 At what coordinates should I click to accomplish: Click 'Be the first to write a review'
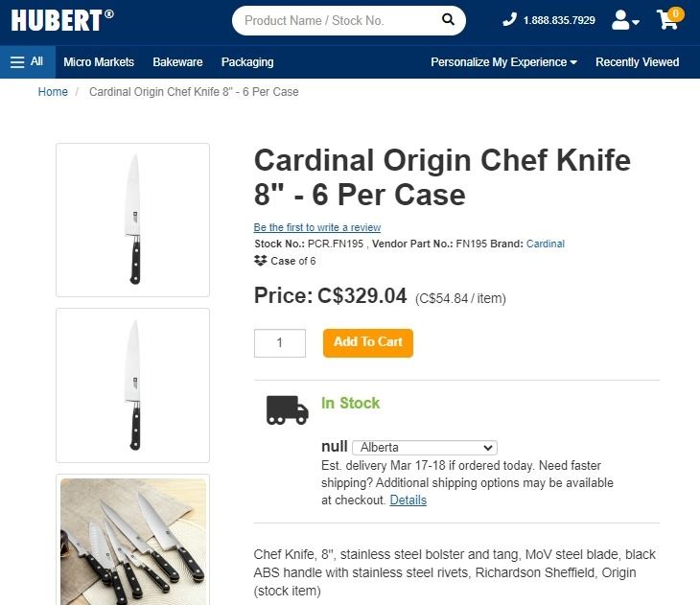(316, 227)
